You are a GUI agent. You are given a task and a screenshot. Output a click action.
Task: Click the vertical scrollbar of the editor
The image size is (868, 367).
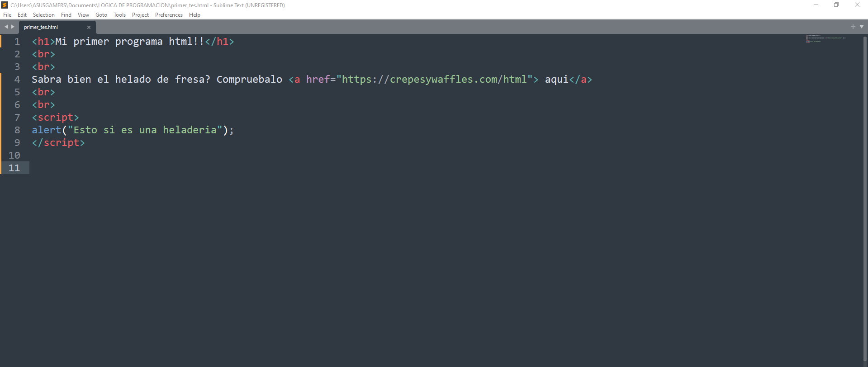pos(865,199)
